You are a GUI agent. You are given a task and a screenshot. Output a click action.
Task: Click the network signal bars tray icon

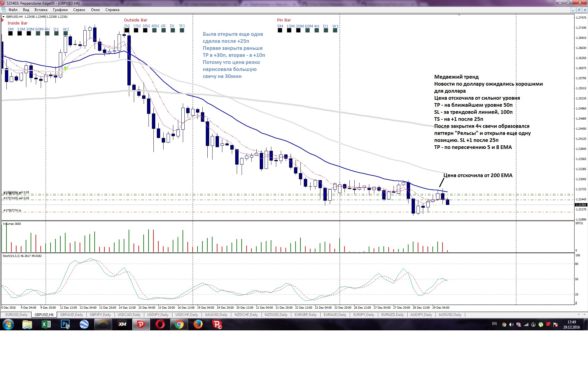point(526,325)
